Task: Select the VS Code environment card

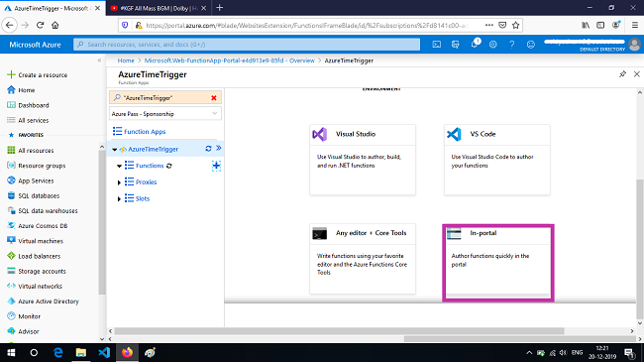Action: tap(497, 160)
